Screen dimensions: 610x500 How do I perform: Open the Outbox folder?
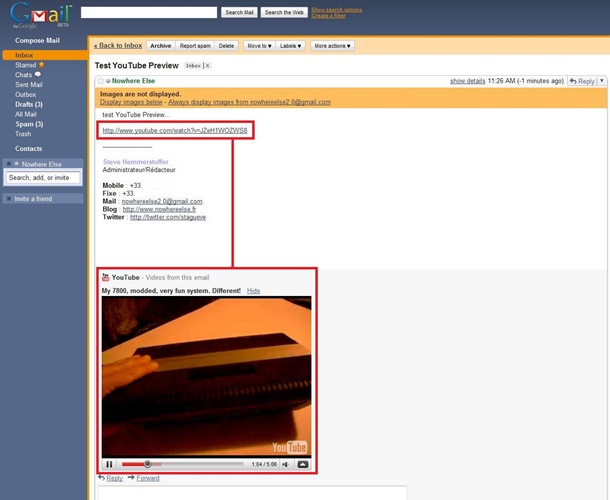(26, 95)
